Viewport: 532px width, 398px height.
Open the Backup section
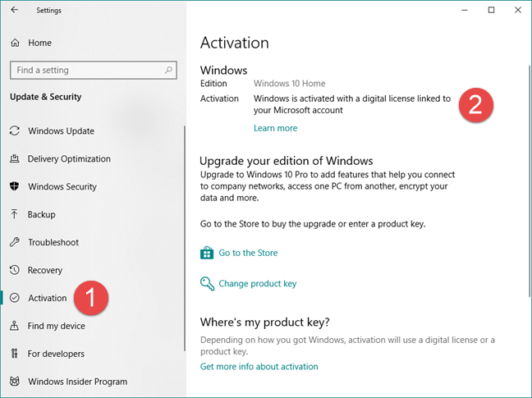click(41, 214)
